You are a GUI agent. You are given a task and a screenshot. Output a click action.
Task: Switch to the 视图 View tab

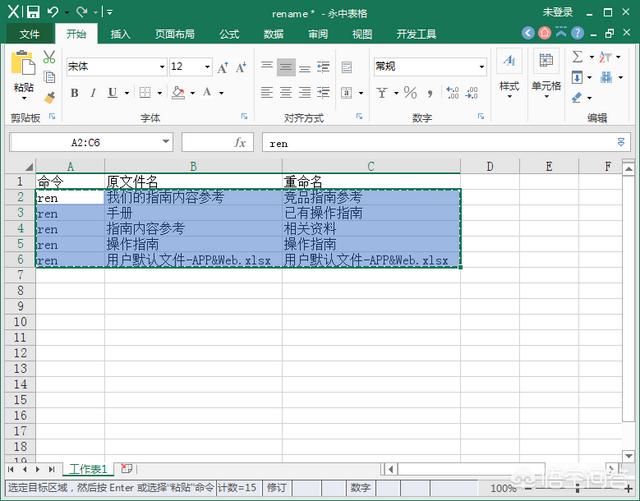(x=362, y=34)
